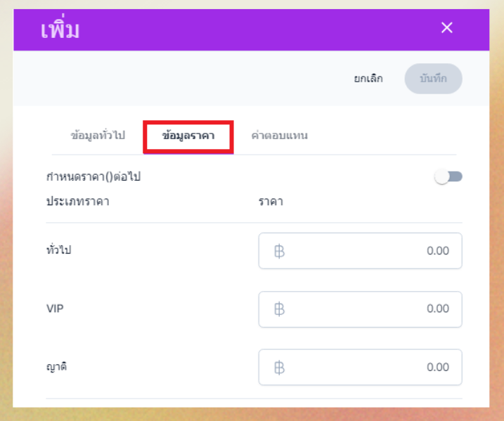Click the ทั่วไป price type label
The image size is (504, 421).
[59, 250]
